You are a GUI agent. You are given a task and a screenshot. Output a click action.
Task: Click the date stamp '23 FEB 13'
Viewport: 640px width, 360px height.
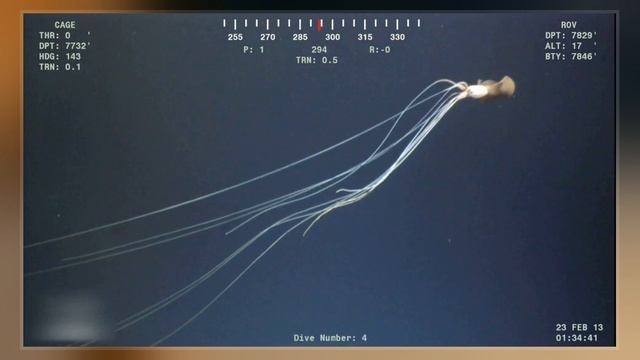[x=579, y=327]
